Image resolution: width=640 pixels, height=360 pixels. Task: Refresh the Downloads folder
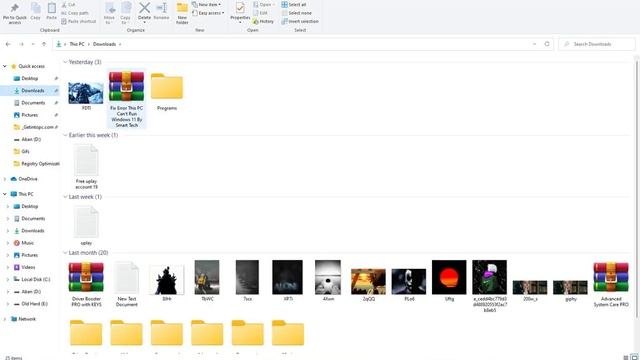(547, 44)
